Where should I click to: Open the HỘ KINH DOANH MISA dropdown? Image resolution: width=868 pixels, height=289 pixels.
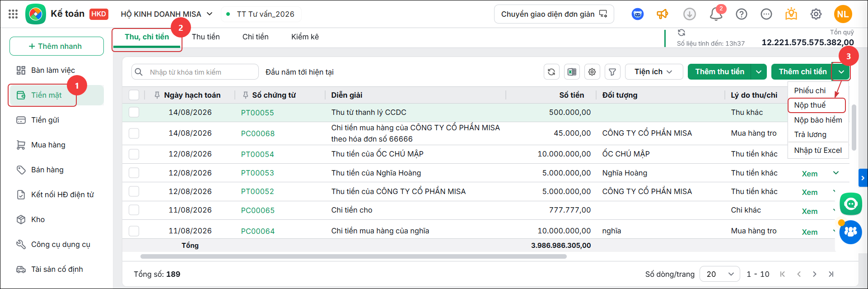[x=167, y=14]
